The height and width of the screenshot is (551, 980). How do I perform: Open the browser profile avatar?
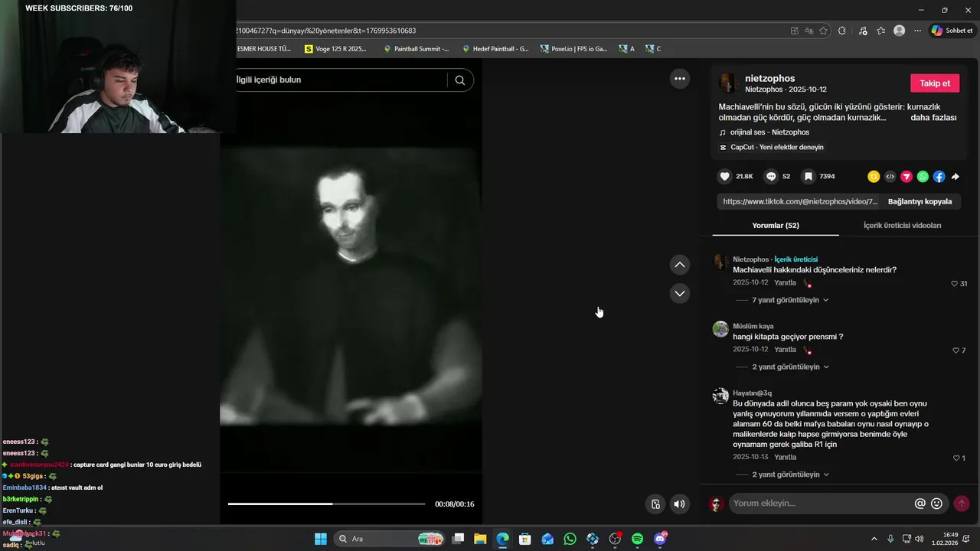pyautogui.click(x=899, y=31)
